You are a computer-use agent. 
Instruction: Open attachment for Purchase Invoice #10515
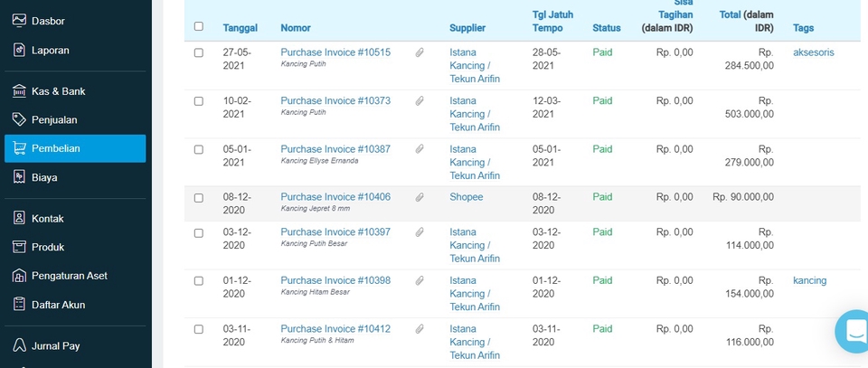[420, 52]
